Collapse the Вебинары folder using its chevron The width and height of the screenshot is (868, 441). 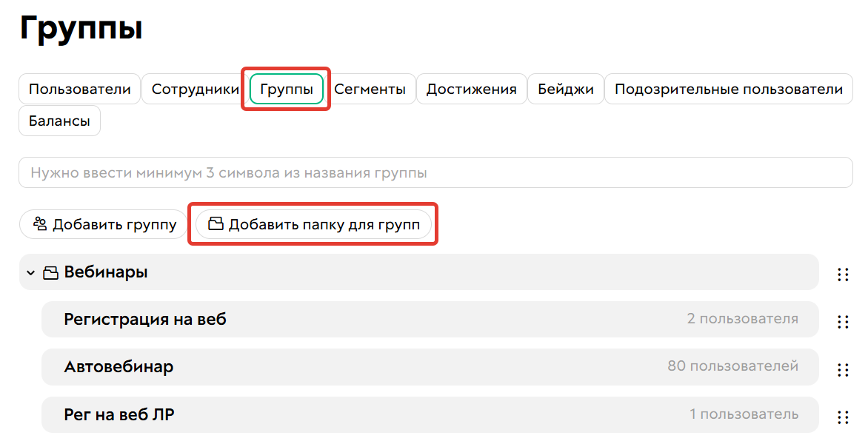(x=30, y=272)
